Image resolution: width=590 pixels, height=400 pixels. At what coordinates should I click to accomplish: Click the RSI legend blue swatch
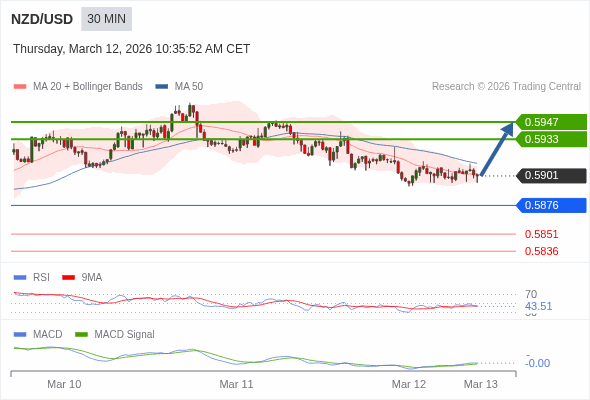coord(20,278)
